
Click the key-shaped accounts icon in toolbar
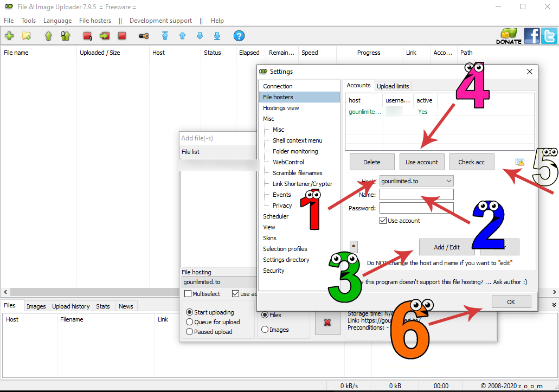143,36
